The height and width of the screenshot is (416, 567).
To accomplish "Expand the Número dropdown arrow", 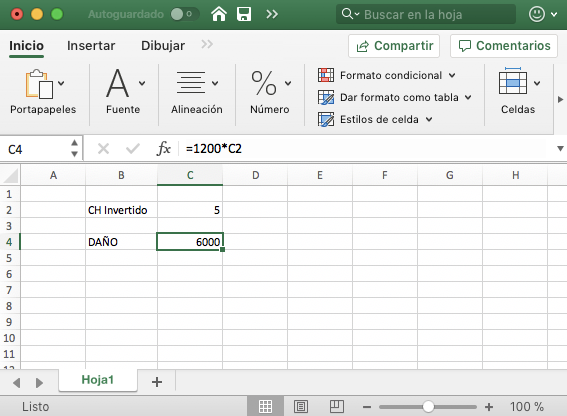I will [288, 84].
